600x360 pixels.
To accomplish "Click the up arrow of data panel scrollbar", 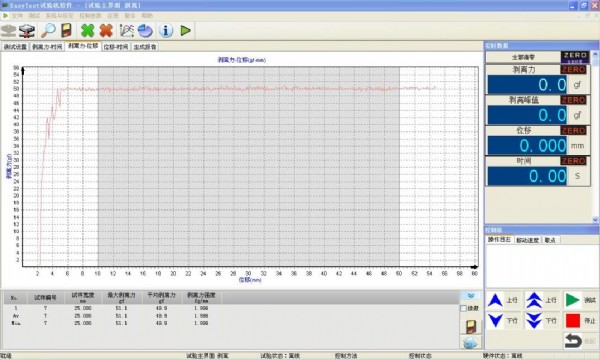I will 595,54.
